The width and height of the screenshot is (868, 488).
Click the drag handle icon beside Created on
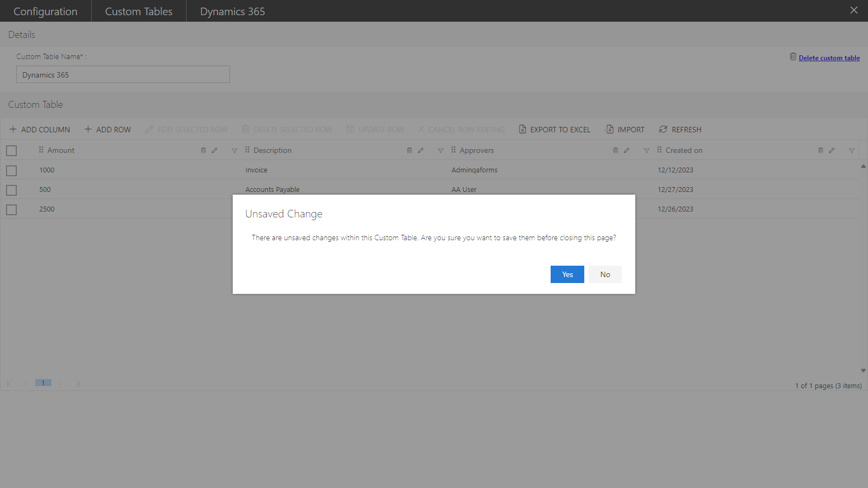pyautogui.click(x=660, y=150)
